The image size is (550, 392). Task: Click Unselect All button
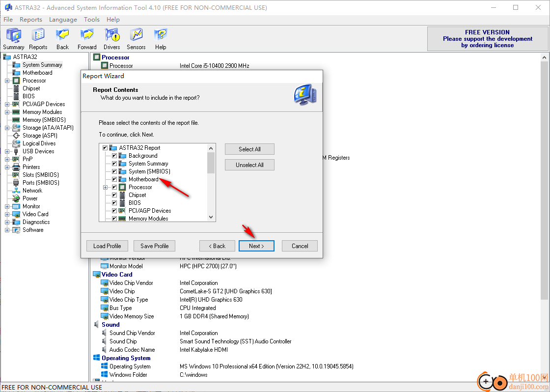pyautogui.click(x=249, y=165)
